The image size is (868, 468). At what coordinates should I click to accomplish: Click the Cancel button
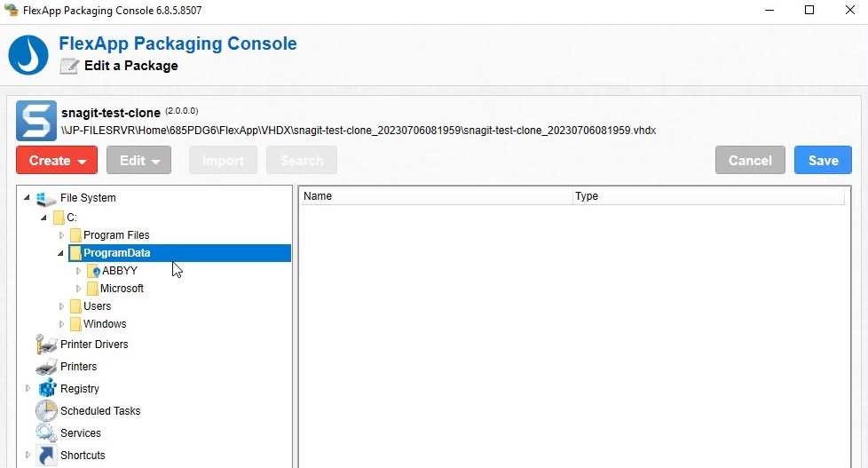750,160
